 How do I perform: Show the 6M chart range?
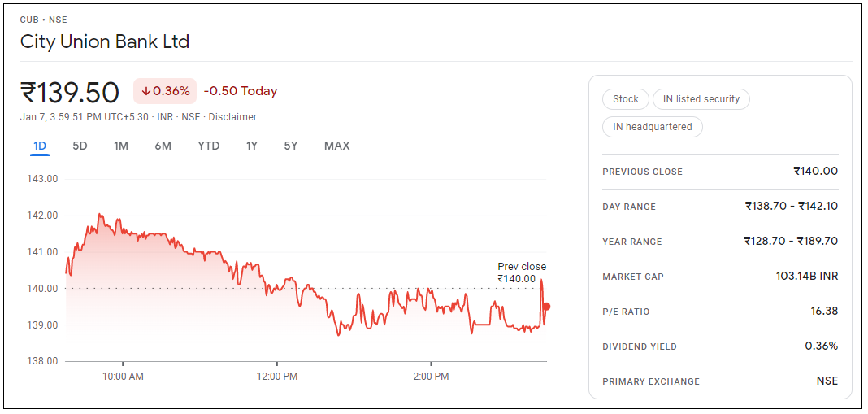pyautogui.click(x=163, y=146)
